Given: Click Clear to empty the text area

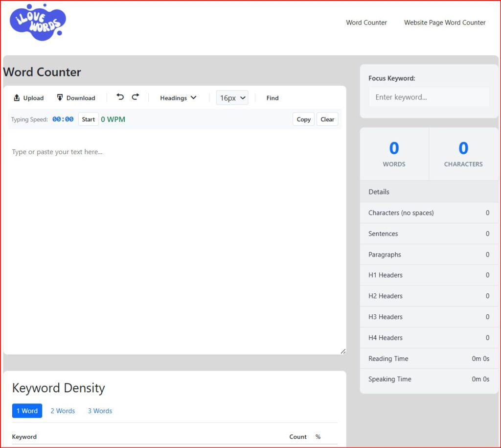Looking at the screenshot, I should 327,119.
